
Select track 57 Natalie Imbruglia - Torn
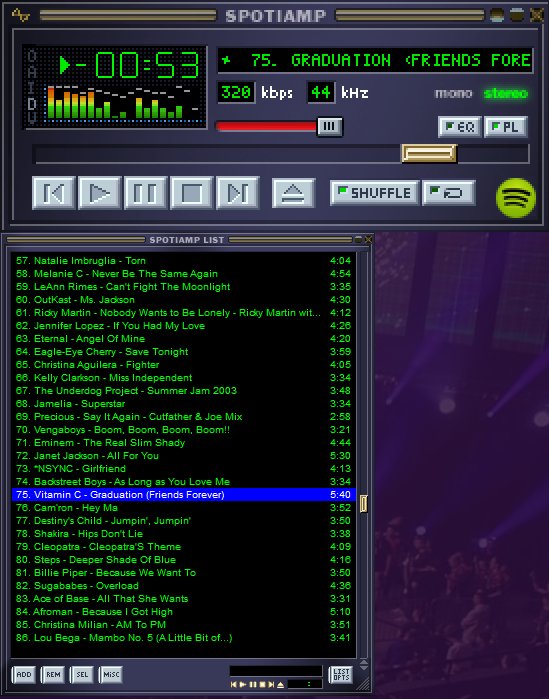[184, 260]
